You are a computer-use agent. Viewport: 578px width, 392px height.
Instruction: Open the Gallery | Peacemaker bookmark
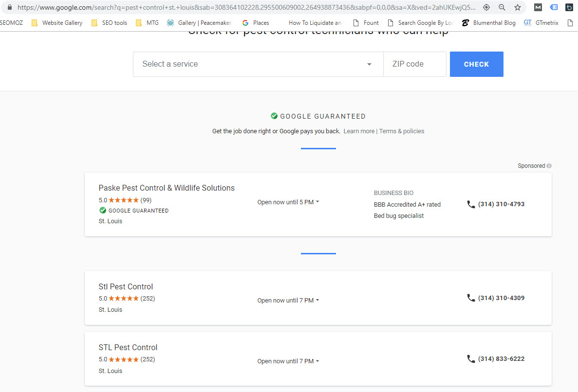coord(199,23)
